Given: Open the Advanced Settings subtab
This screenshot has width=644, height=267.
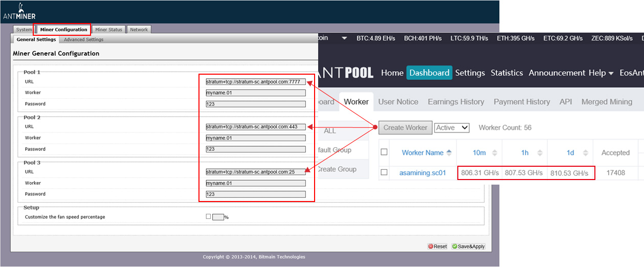Looking at the screenshot, I should [83, 39].
